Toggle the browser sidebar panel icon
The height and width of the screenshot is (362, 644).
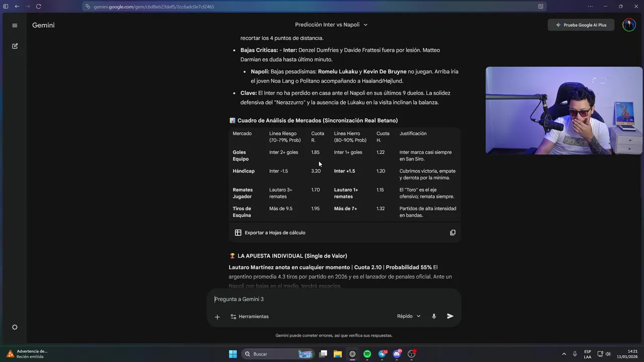tap(6, 7)
